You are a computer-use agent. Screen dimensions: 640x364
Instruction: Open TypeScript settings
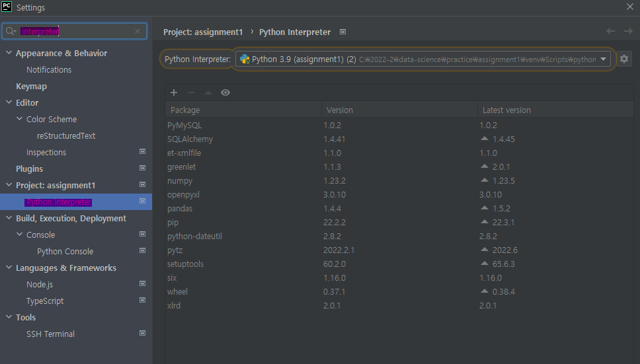tap(45, 301)
